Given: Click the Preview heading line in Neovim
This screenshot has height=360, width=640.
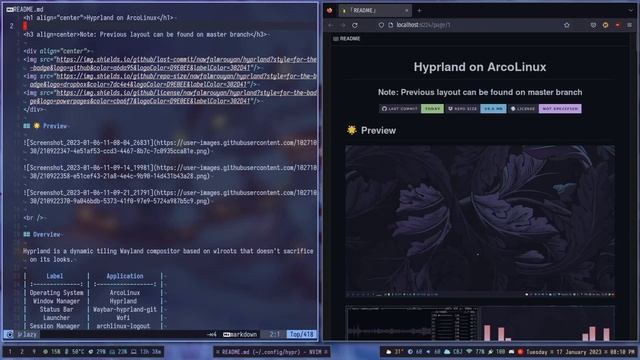Looking at the screenshot, I should coord(46,126).
